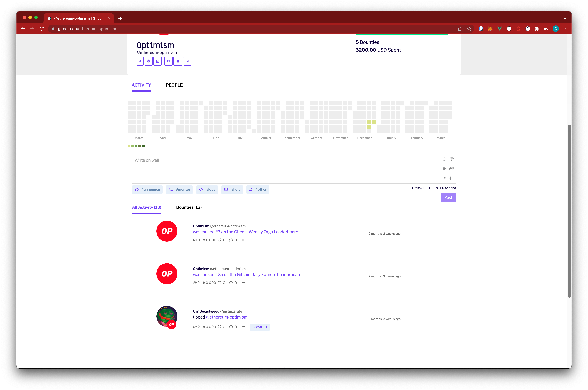This screenshot has height=390, width=588.
Task: Click the 0.0050 ETH badge
Action: 260,327
